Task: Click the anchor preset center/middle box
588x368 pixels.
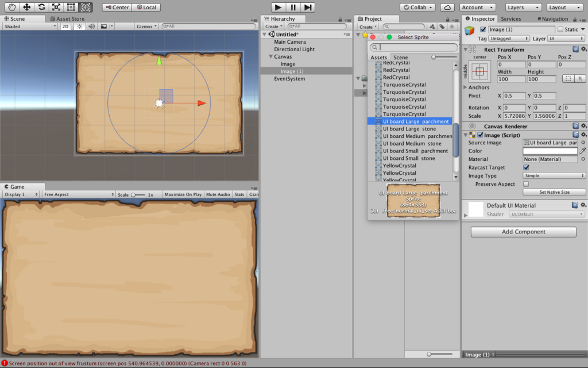Action: click(479, 71)
